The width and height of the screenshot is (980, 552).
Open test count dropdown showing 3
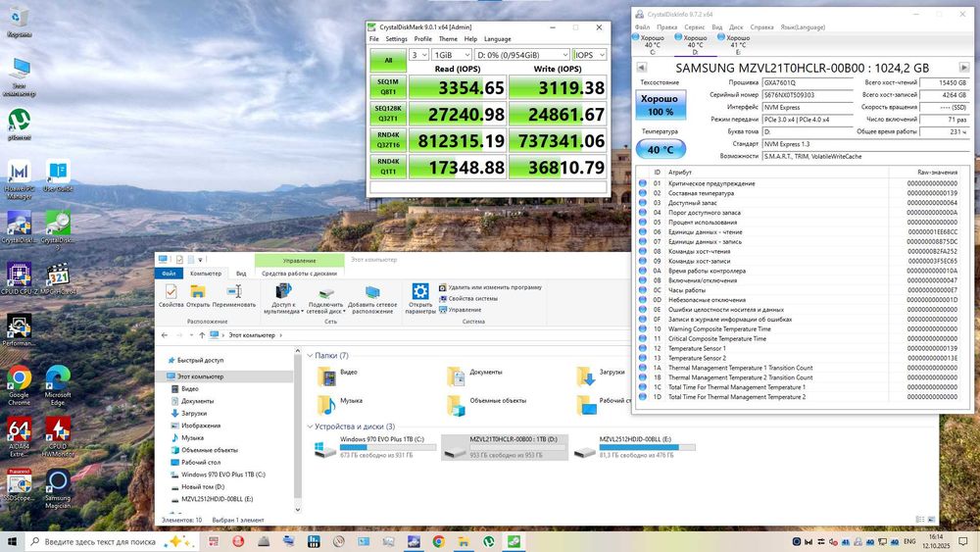[x=418, y=55]
